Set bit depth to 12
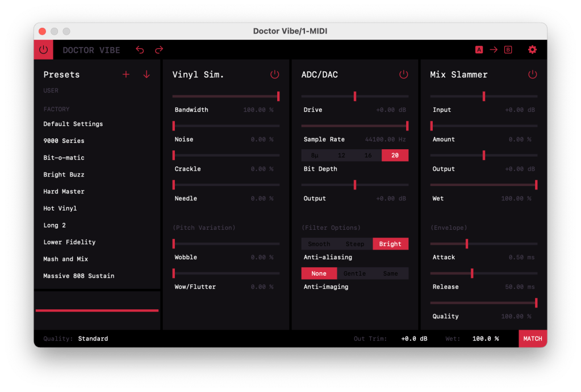The image size is (581, 392). [x=341, y=155]
